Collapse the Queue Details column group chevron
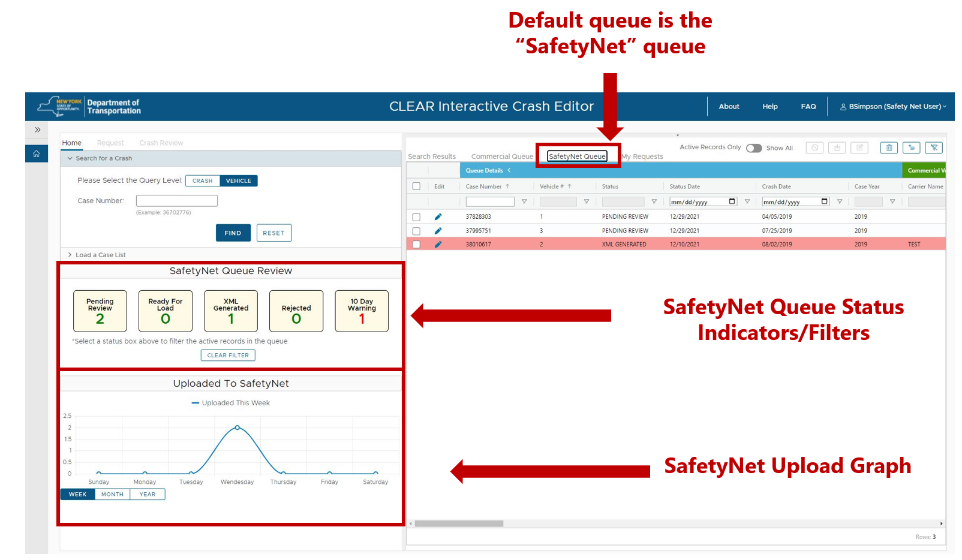The width and height of the screenshot is (962, 560). pos(509,170)
